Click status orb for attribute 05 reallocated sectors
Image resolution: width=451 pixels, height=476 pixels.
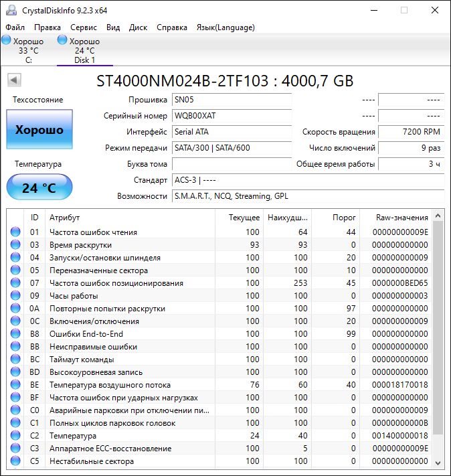point(15,270)
